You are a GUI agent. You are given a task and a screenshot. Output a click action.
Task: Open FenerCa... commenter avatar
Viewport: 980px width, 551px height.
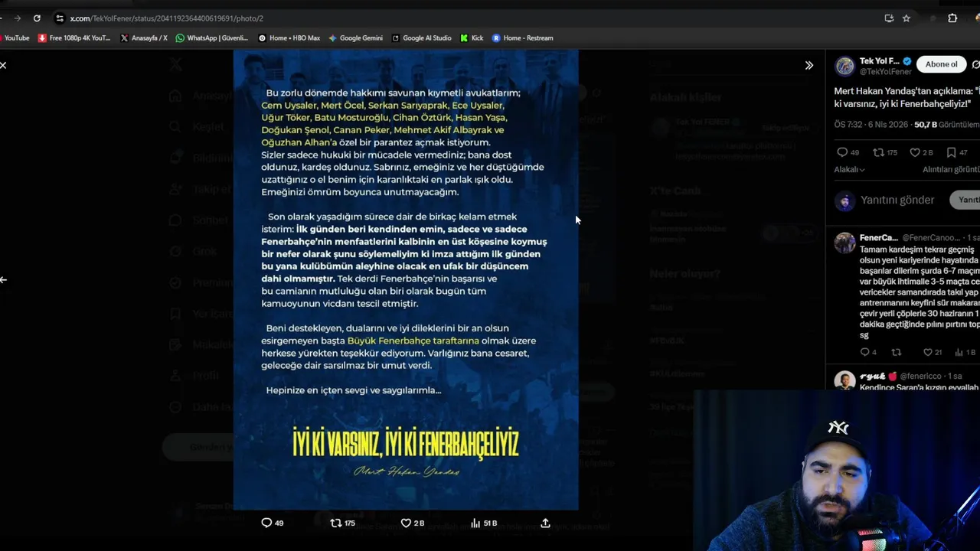pos(844,243)
